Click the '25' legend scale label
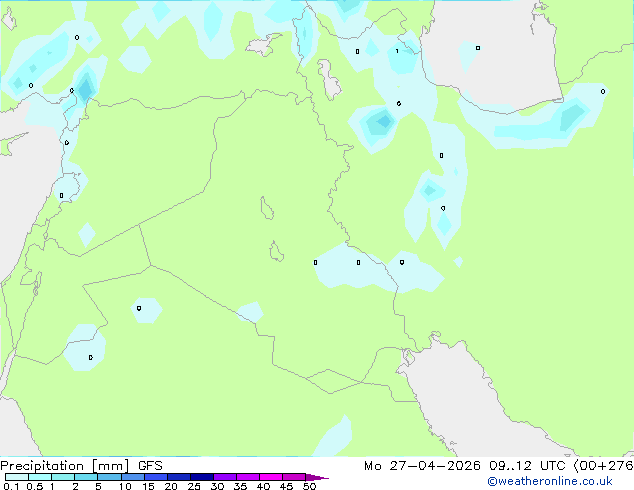 [x=194, y=486]
